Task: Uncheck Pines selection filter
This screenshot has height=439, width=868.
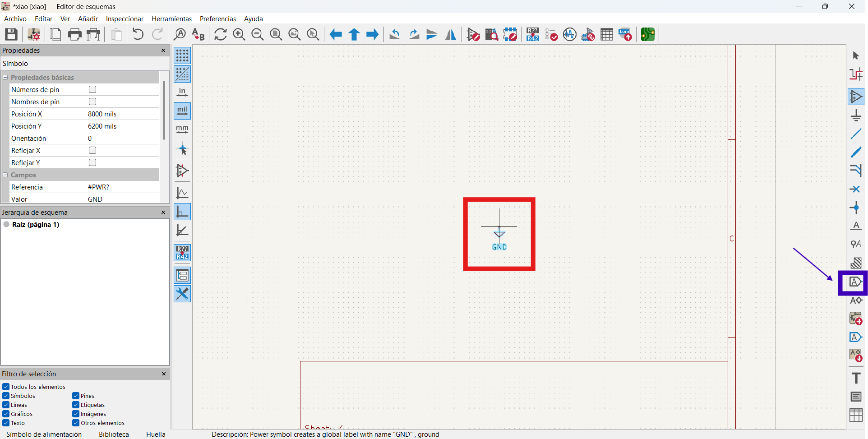Action: (x=76, y=396)
